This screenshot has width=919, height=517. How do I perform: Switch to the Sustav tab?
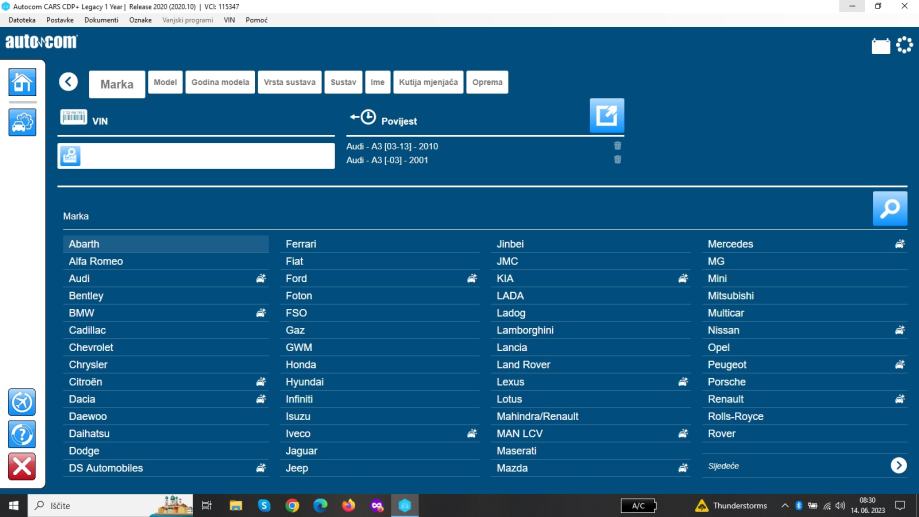pyautogui.click(x=343, y=82)
